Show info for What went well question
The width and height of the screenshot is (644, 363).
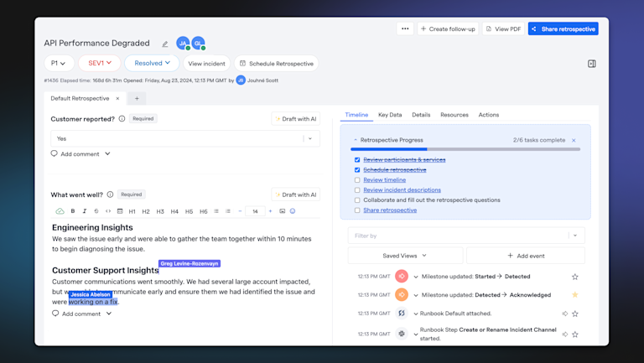[110, 194]
